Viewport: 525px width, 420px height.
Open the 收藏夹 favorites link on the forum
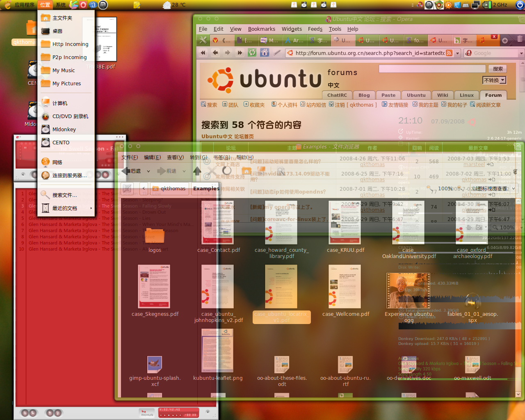(254, 105)
